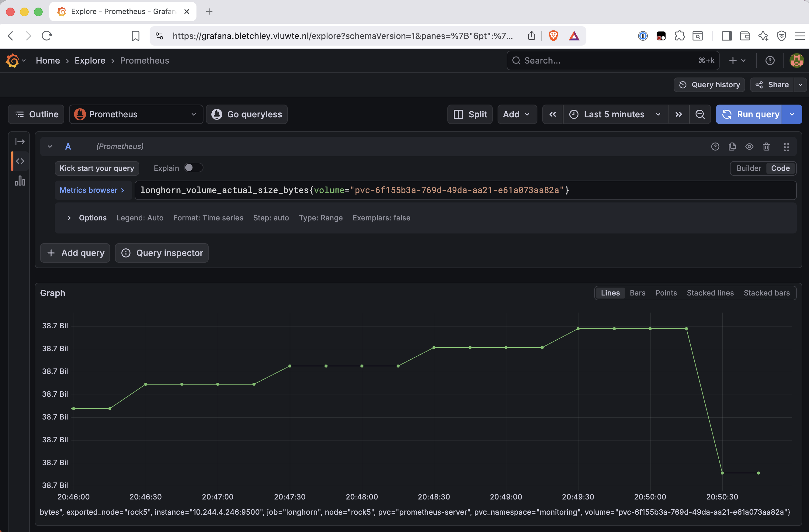
Task: Hide query A response eye icon
Action: (x=749, y=147)
